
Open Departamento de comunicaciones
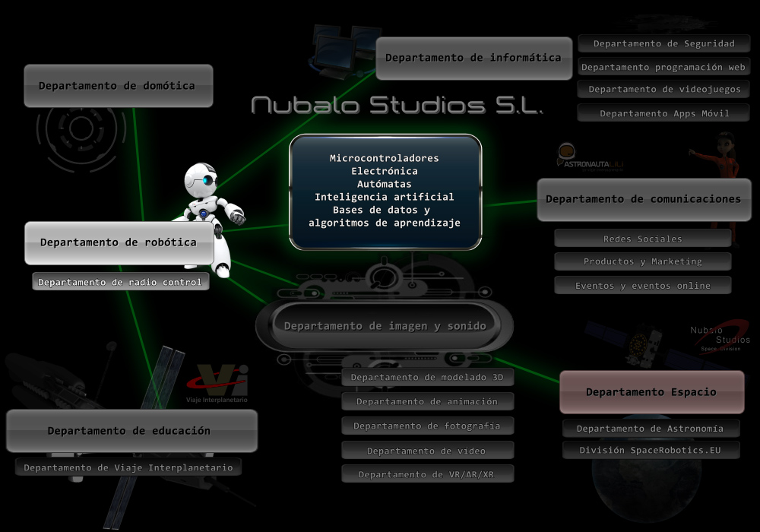(644, 200)
